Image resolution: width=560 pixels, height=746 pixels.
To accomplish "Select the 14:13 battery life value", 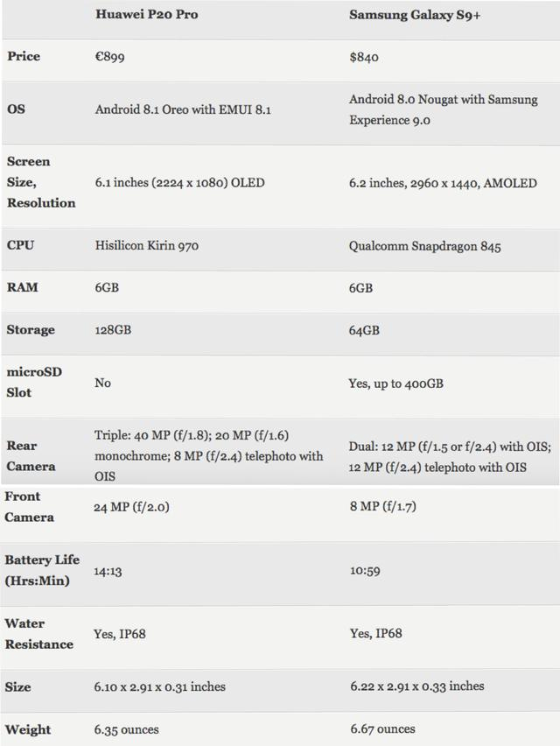I will point(107,570).
